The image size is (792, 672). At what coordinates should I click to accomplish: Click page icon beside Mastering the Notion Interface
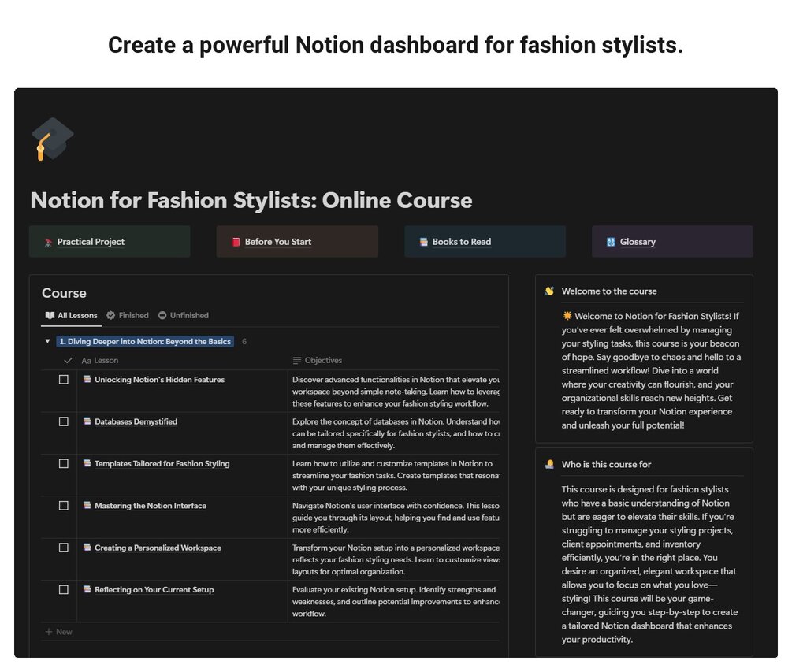click(x=87, y=505)
